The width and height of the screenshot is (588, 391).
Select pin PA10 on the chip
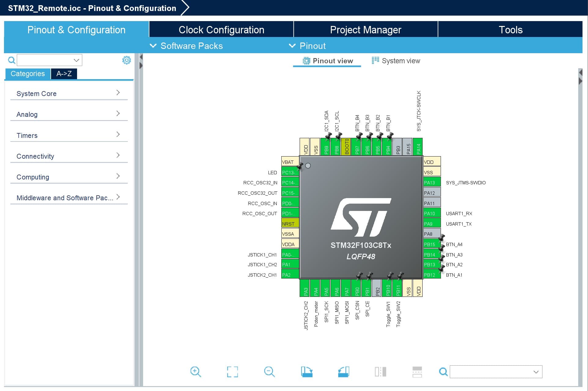click(432, 213)
